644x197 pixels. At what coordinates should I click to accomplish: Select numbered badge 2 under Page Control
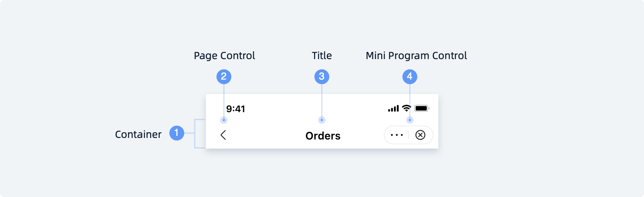pyautogui.click(x=224, y=76)
